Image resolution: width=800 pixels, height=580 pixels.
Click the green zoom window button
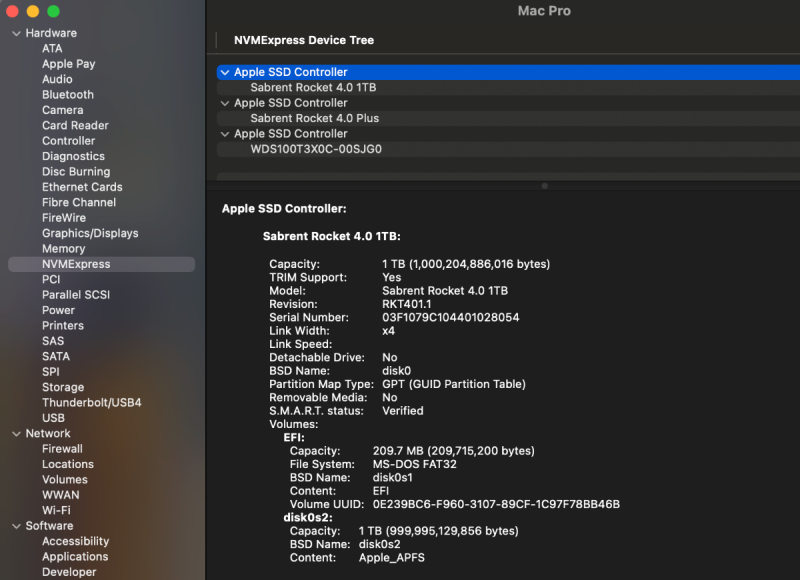click(54, 11)
